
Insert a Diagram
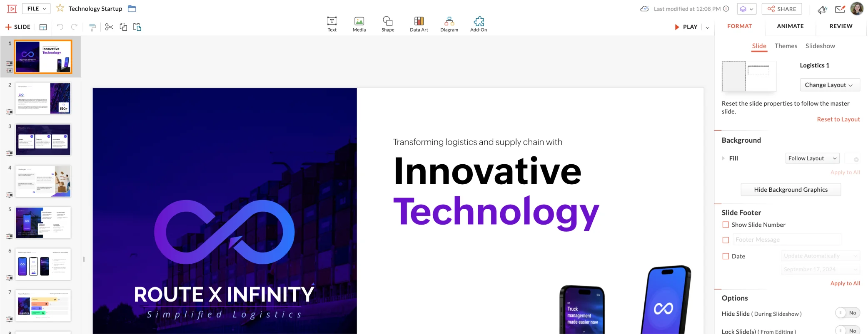(449, 24)
